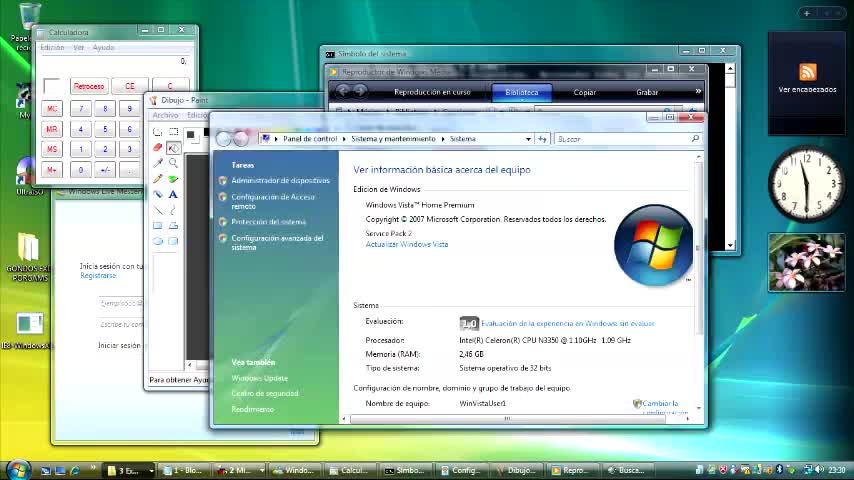Add a gadget with the sidebar plus button
854x480 pixels.
(x=807, y=13)
